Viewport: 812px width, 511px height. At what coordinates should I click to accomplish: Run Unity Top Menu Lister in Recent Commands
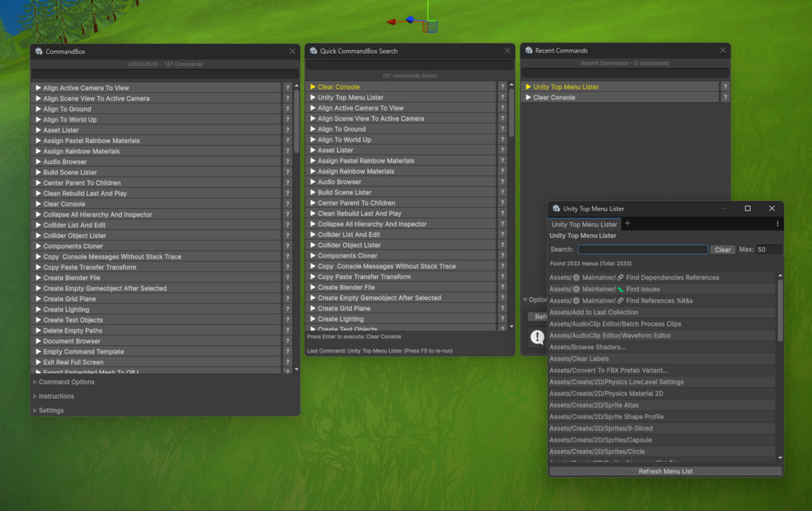tap(621, 87)
